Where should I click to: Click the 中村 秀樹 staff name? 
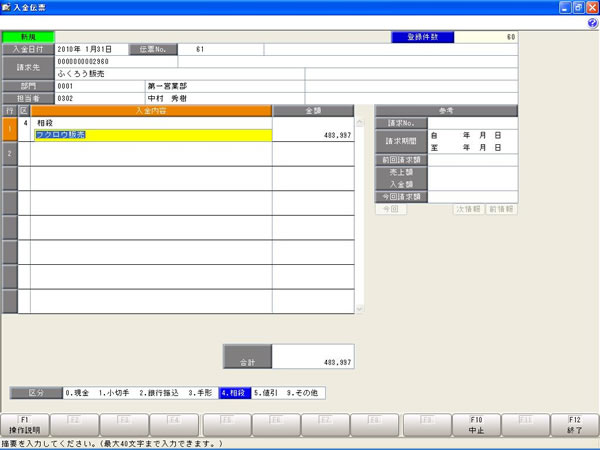(168, 98)
